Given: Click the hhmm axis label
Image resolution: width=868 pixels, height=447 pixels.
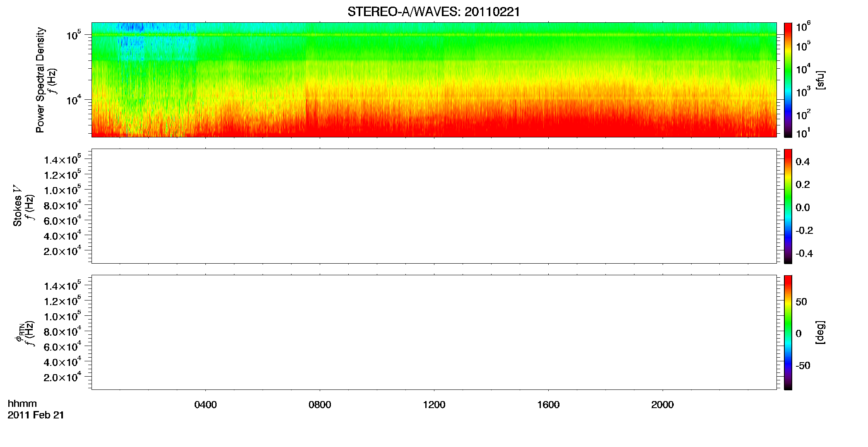Looking at the screenshot, I should point(22,404).
